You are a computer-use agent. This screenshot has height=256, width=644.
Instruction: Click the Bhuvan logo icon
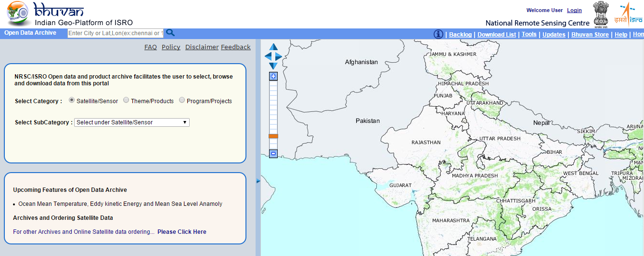click(x=19, y=13)
